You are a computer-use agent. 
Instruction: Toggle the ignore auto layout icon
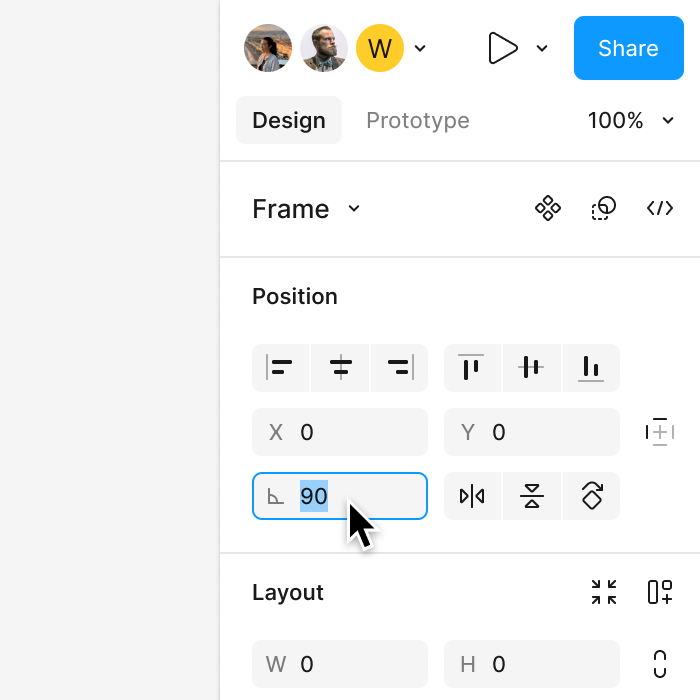[x=660, y=432]
